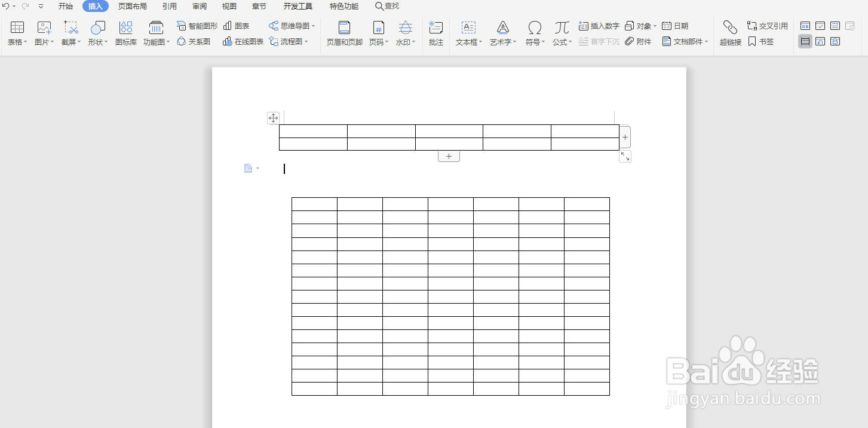
Task: Reset the form fields
Action: (x=820, y=41)
